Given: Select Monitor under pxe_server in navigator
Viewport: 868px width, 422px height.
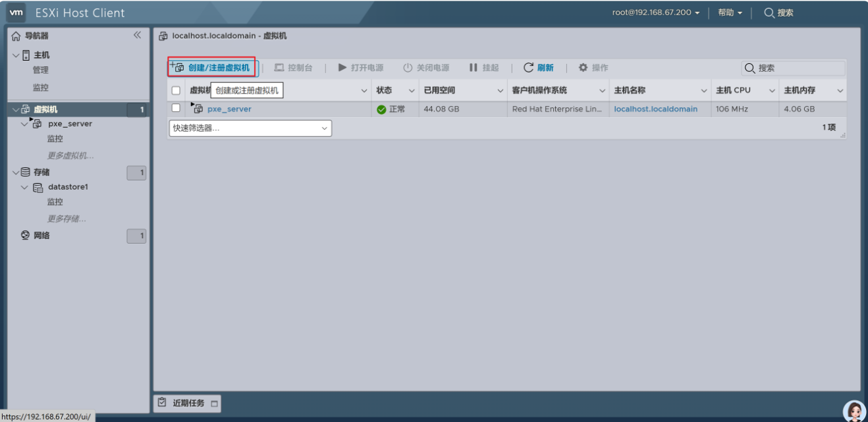Looking at the screenshot, I should click(x=55, y=139).
